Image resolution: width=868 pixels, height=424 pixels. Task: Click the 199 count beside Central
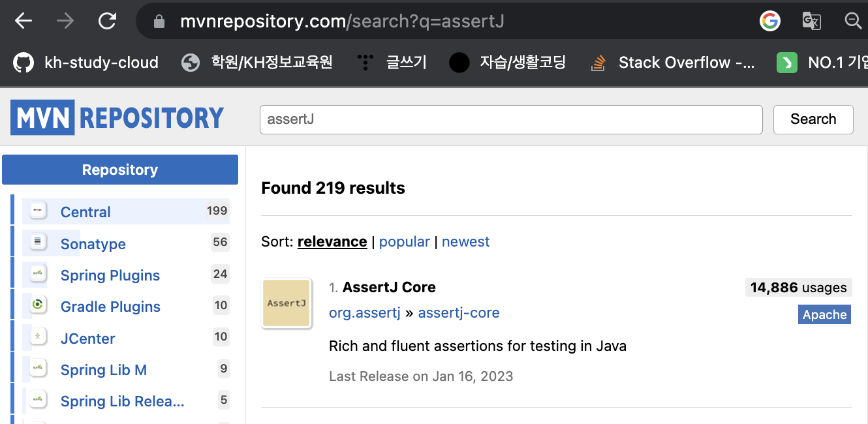pos(217,211)
